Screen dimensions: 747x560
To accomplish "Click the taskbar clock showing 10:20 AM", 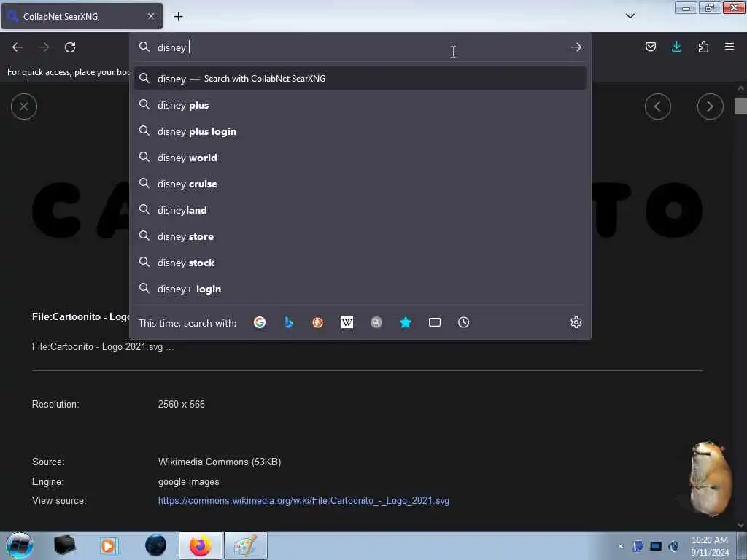I will (709, 545).
